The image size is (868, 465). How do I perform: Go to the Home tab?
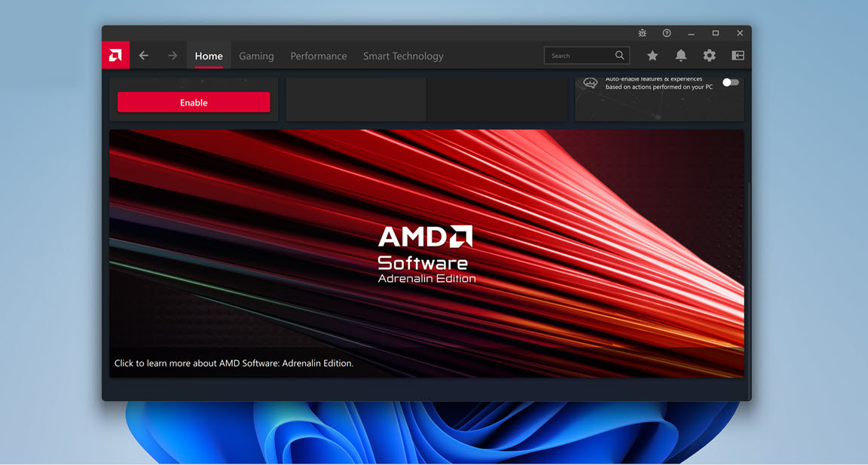point(209,55)
